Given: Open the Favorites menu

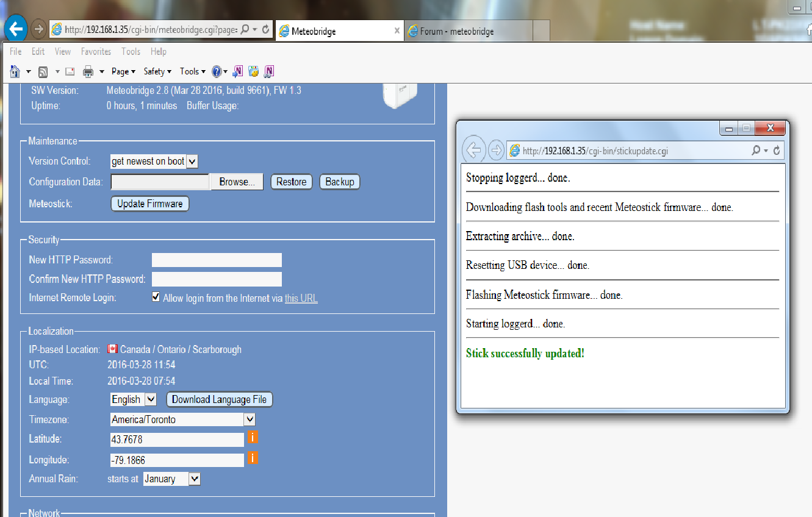Looking at the screenshot, I should click(x=96, y=52).
